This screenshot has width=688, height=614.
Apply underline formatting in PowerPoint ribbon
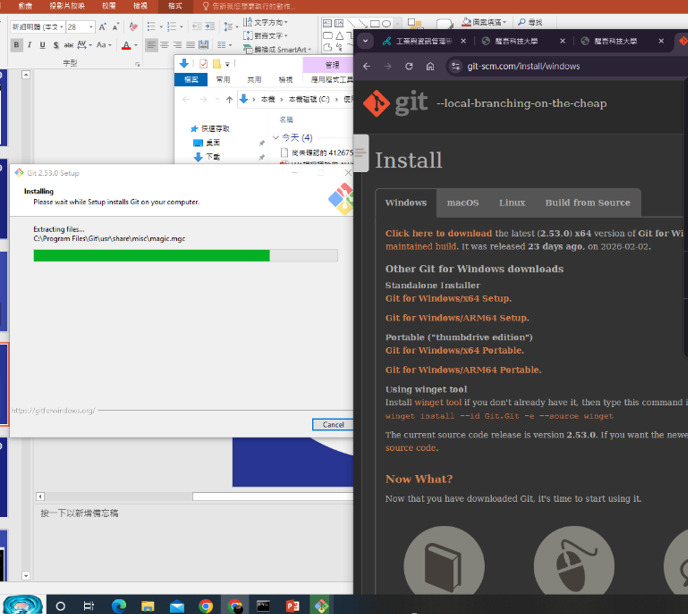click(43, 46)
